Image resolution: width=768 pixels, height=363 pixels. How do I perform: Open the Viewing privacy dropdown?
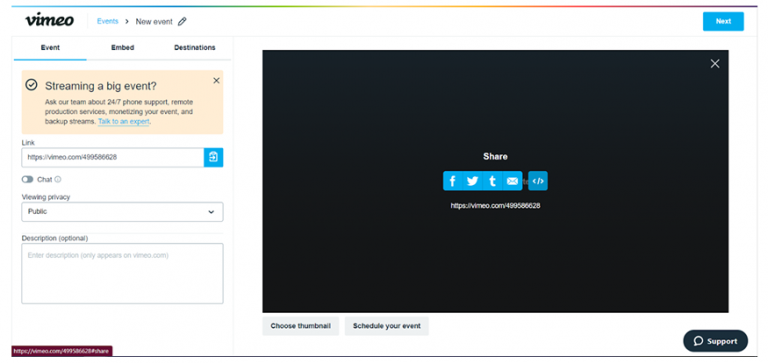pyautogui.click(x=122, y=212)
